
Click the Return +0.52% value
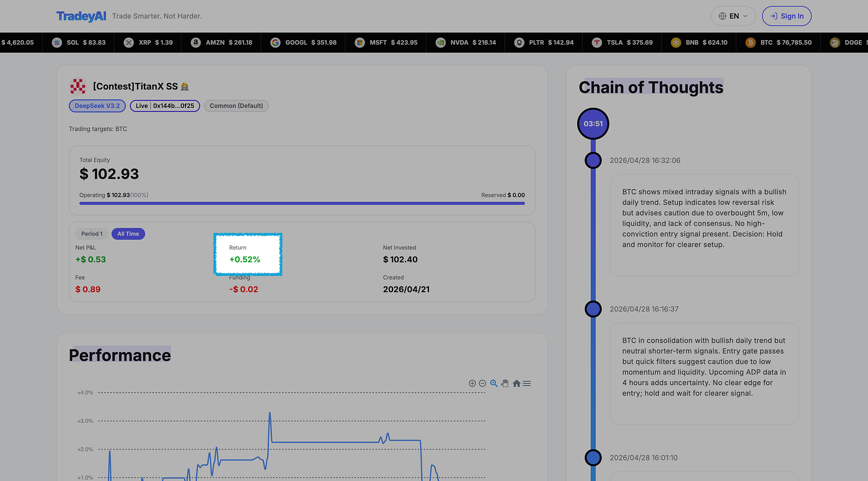pos(245,260)
